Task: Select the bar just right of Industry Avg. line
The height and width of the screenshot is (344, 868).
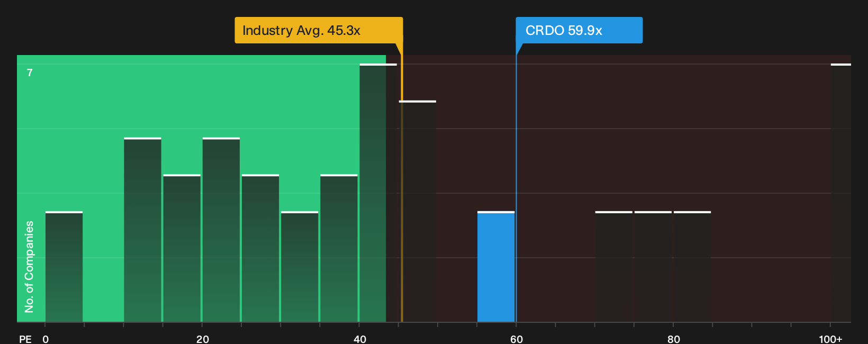Action: pyautogui.click(x=418, y=212)
